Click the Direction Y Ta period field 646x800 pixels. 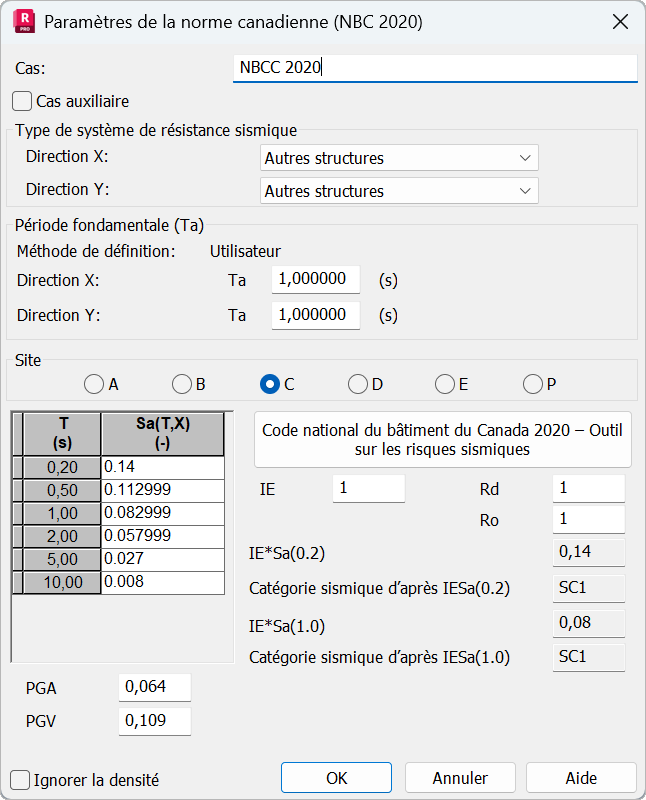pos(316,315)
